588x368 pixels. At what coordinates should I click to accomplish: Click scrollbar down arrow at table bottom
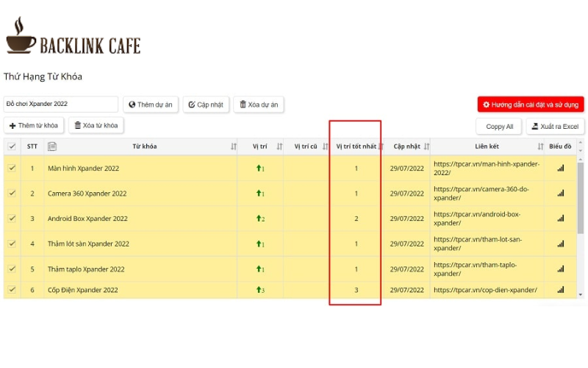point(581,295)
